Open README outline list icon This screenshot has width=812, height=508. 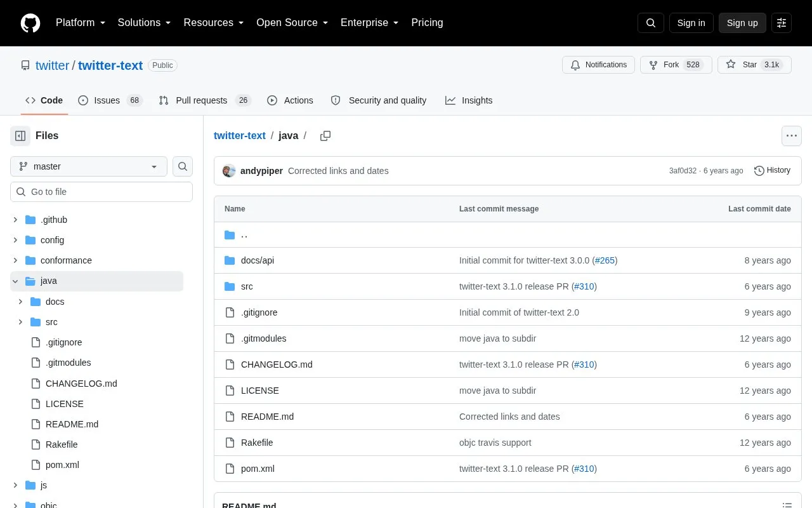[787, 505]
